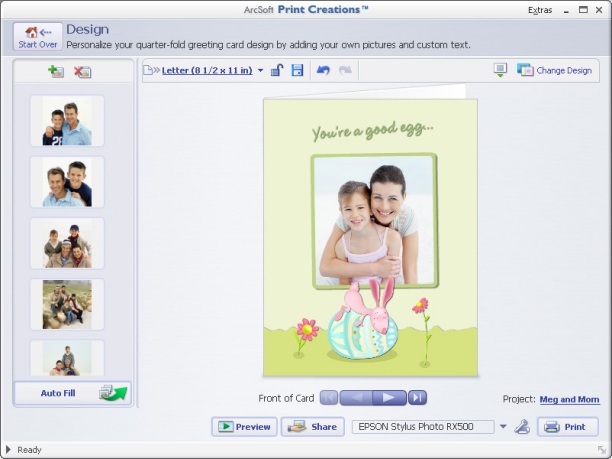This screenshot has width=612, height=459.
Task: Click the resize grip in status bar corner
Action: pyautogui.click(x=601, y=450)
